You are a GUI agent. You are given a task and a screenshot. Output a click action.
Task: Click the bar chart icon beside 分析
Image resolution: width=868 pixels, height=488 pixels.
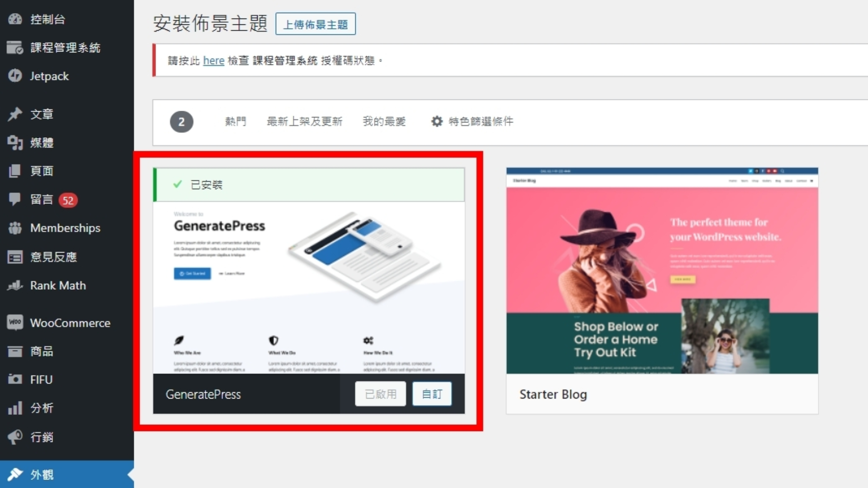pos(15,408)
